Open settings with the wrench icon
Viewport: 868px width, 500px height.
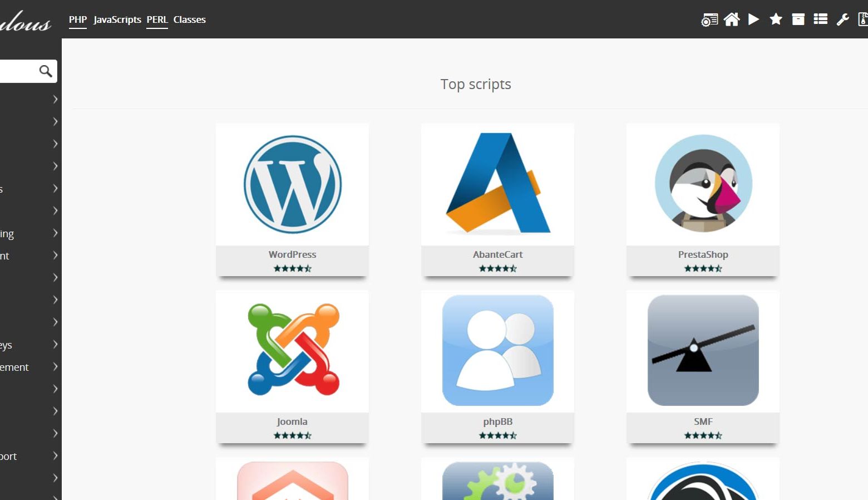tap(843, 19)
